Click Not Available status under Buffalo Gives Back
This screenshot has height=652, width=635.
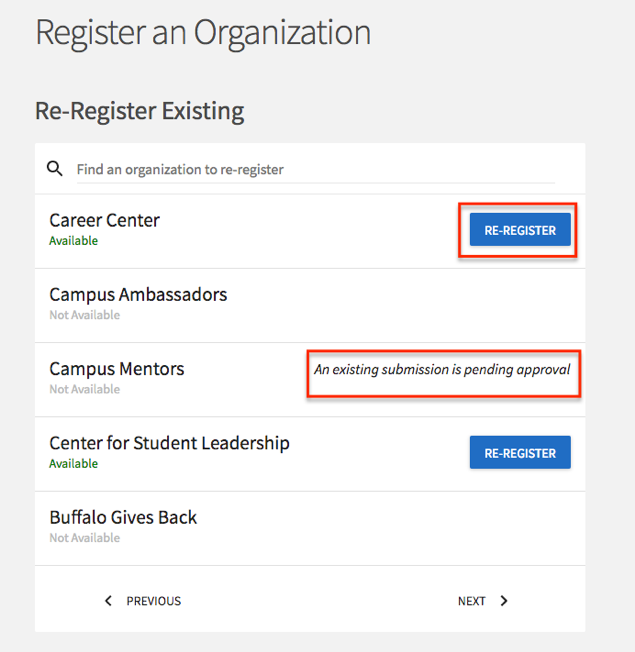(x=84, y=538)
